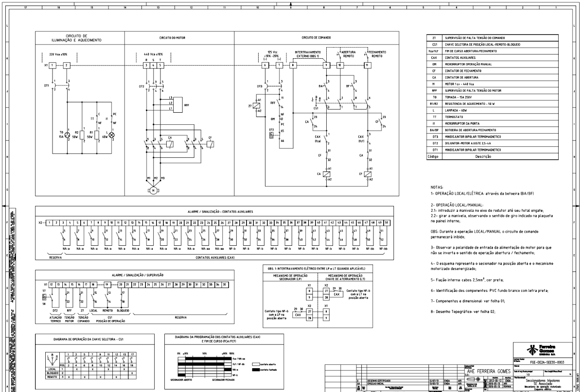
Task: Click the TO 15A socket symbol
Action: (69, 134)
